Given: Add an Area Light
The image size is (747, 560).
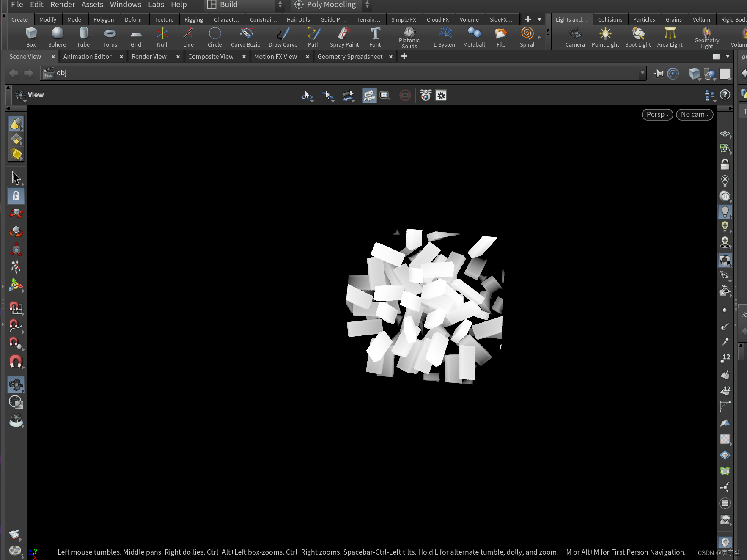Looking at the screenshot, I should tap(670, 37).
